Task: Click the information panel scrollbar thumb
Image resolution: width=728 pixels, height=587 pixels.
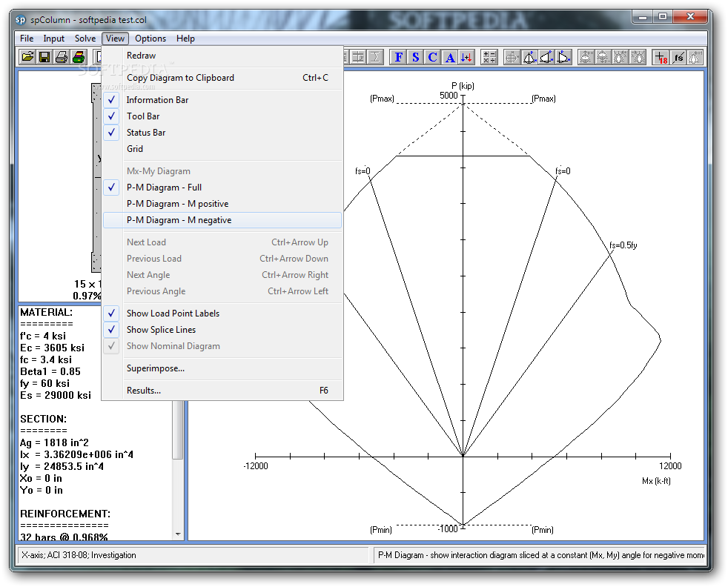Action: coord(178,429)
